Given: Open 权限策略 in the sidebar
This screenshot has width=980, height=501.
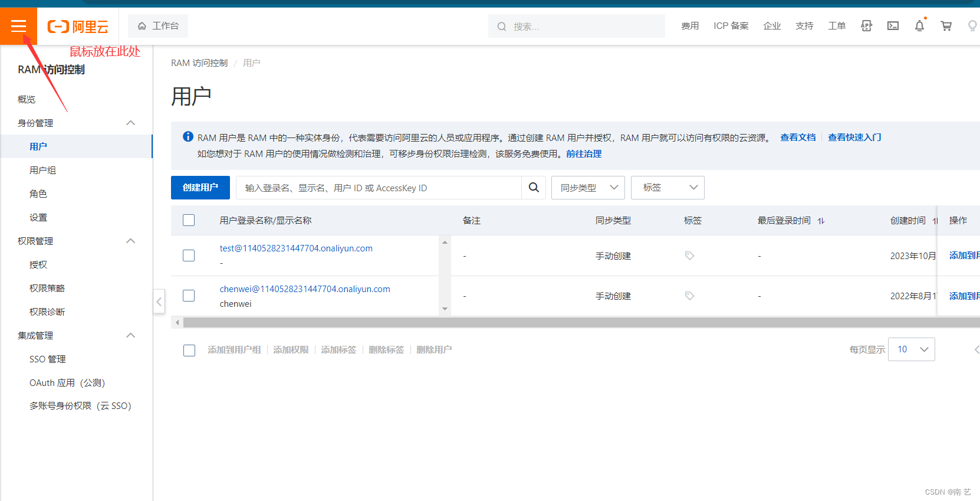Looking at the screenshot, I should pos(47,288).
